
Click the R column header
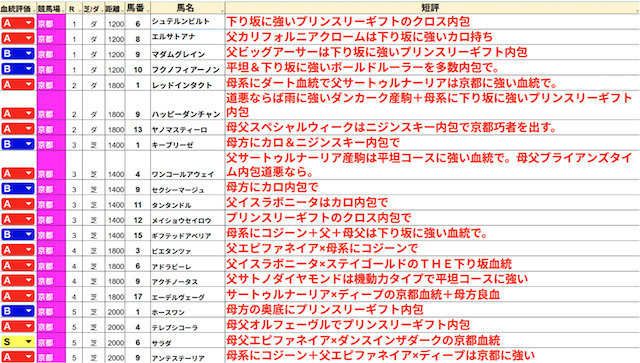click(74, 9)
